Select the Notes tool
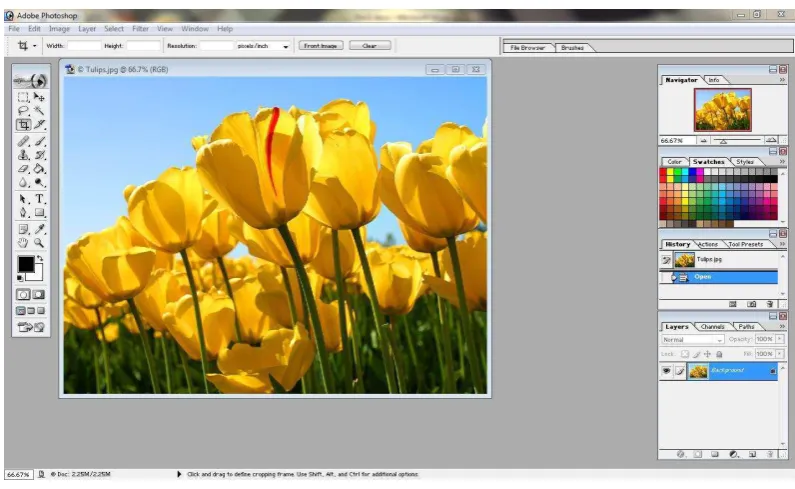 point(23,229)
